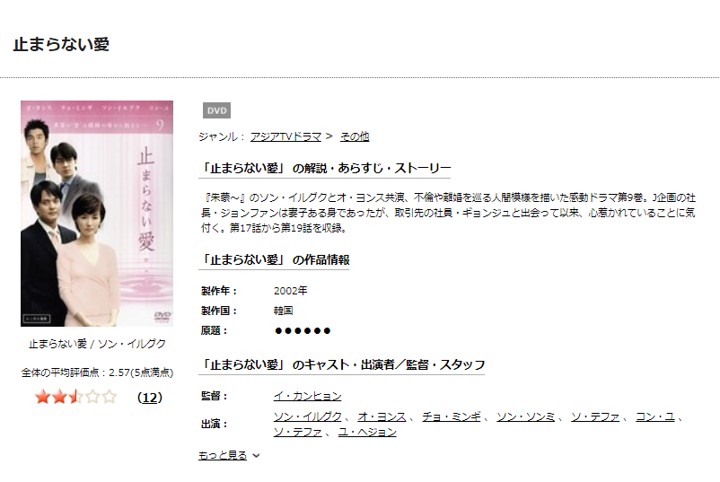Open cast member チョ・ミンギ link
This screenshot has width=720, height=482.
(451, 417)
